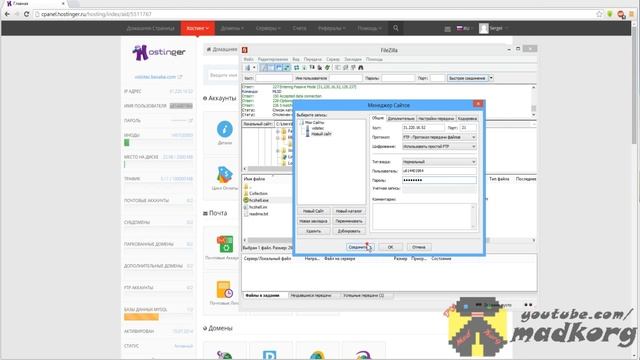This screenshot has width=640, height=360.
Task: Open the Quickconnect history dropdown arrow
Action: coord(491,78)
